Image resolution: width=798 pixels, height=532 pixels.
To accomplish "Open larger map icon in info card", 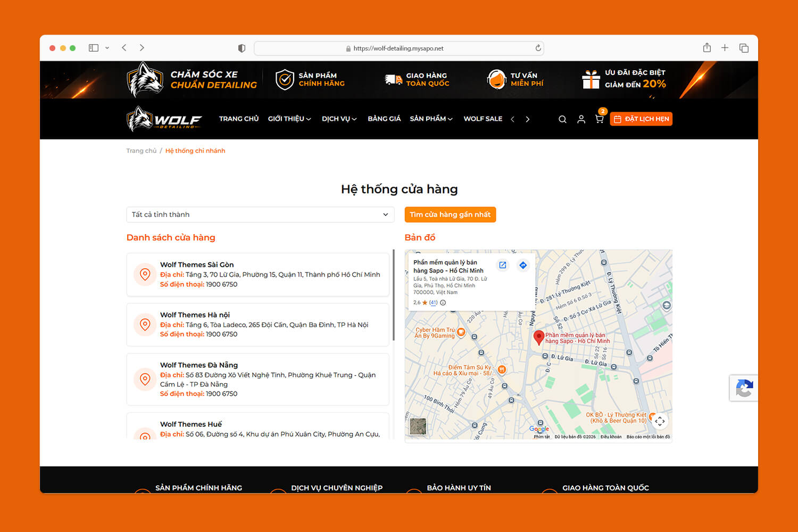I will (x=503, y=265).
